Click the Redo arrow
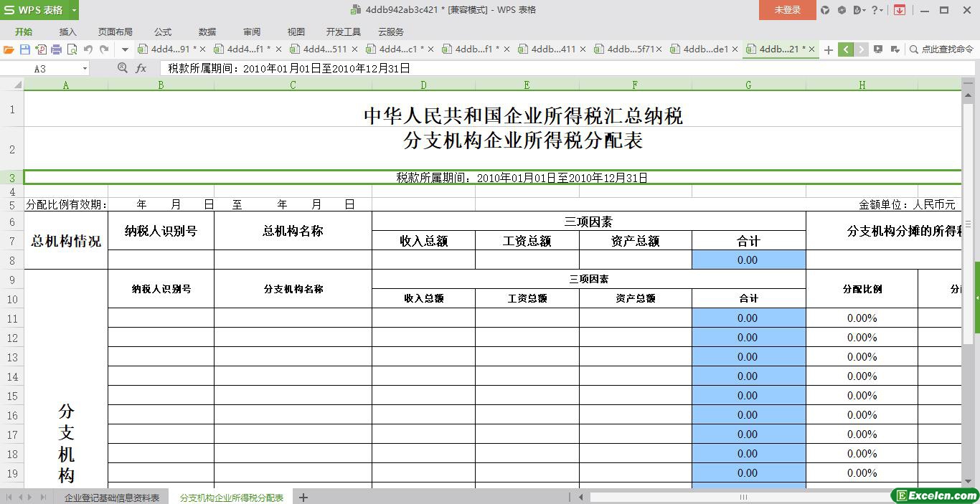 point(104,49)
